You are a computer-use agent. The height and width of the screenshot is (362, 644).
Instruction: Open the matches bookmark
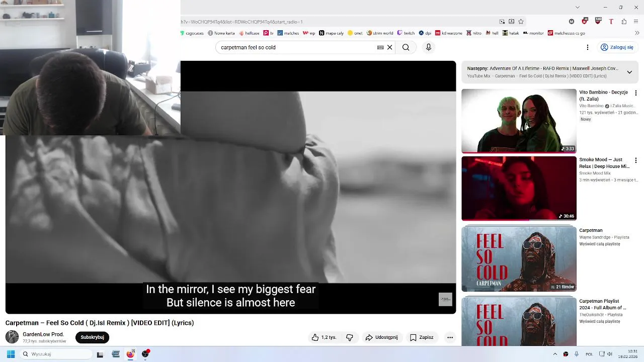click(288, 33)
